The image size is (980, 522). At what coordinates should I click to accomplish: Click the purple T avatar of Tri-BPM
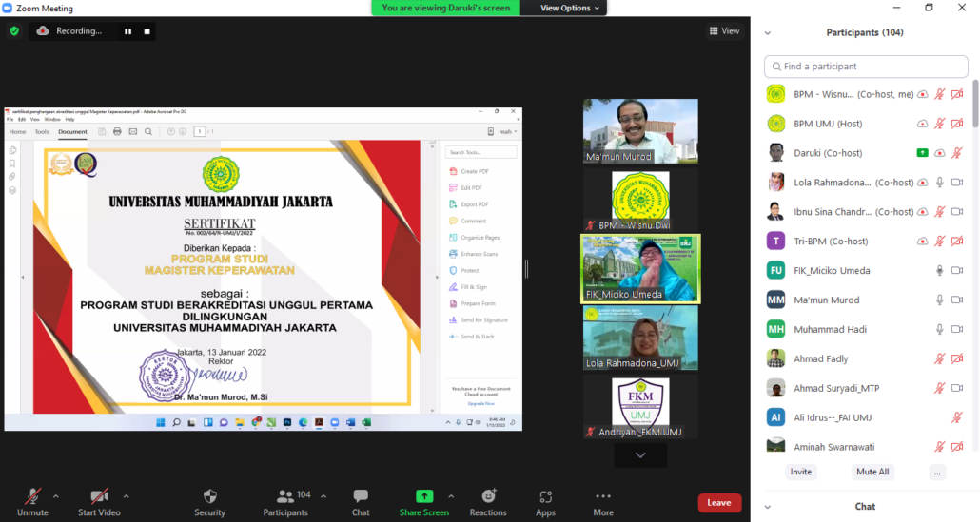(776, 241)
